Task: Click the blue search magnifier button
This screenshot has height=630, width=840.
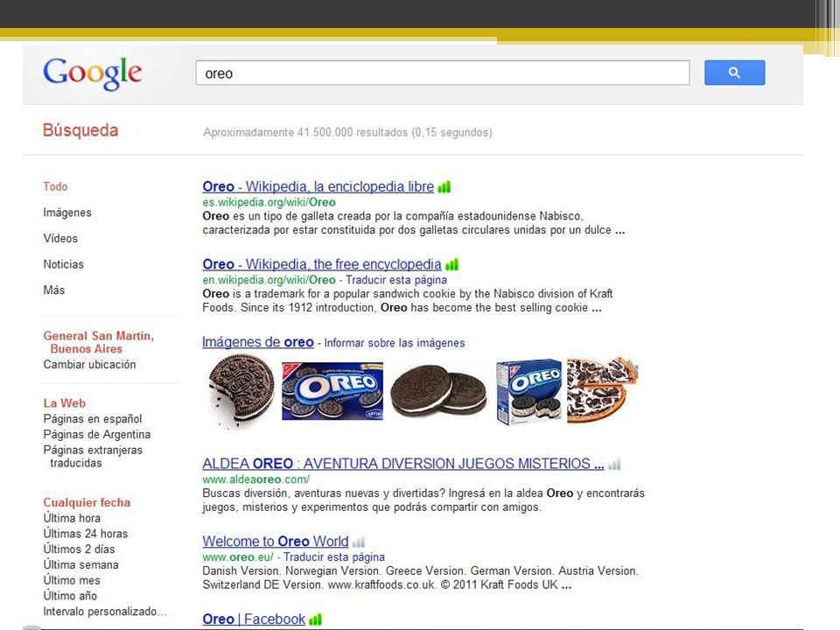Action: 734,73
